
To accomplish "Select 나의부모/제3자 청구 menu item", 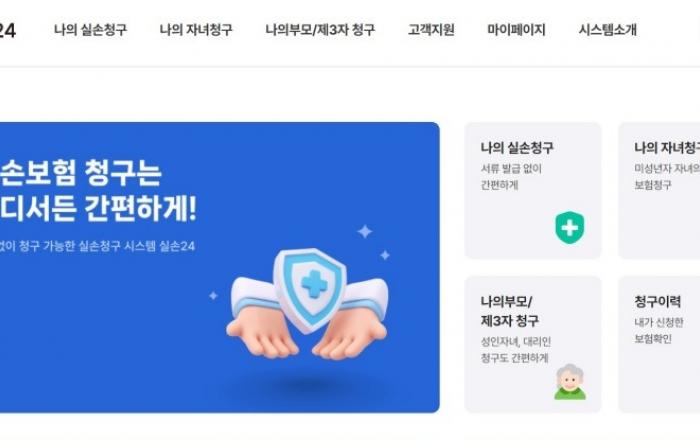I will click(320, 30).
